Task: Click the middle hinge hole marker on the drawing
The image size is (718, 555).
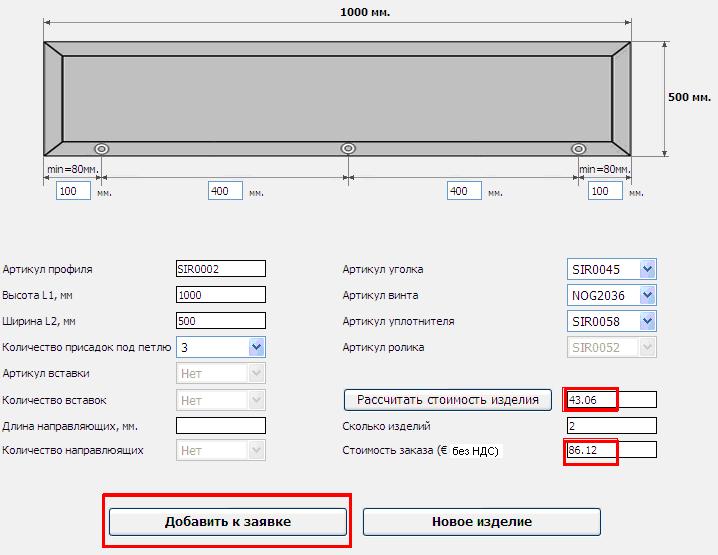Action: tap(348, 149)
